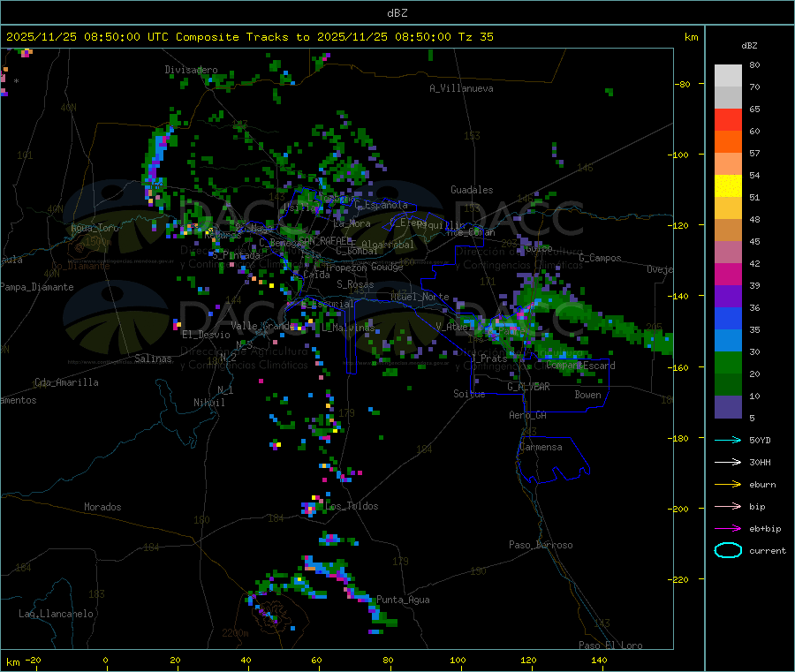Click the '2200m' elevation contour label
The width and height of the screenshot is (795, 672).
(x=235, y=633)
